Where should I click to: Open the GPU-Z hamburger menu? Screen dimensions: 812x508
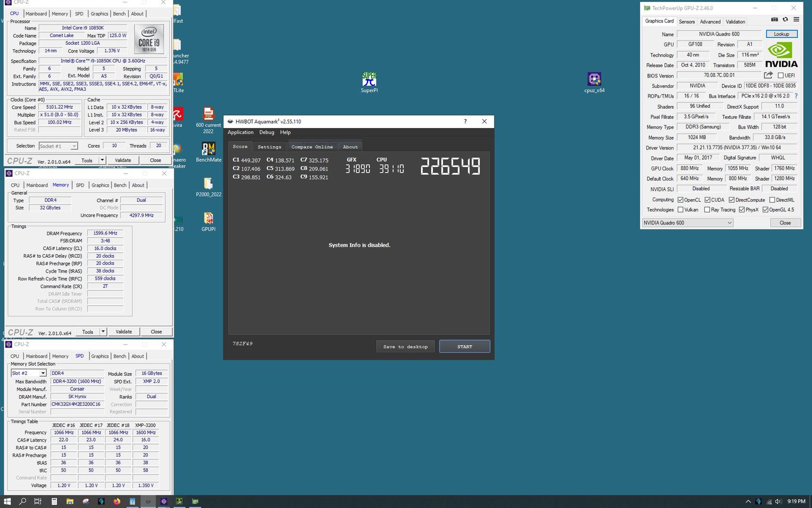coord(796,20)
